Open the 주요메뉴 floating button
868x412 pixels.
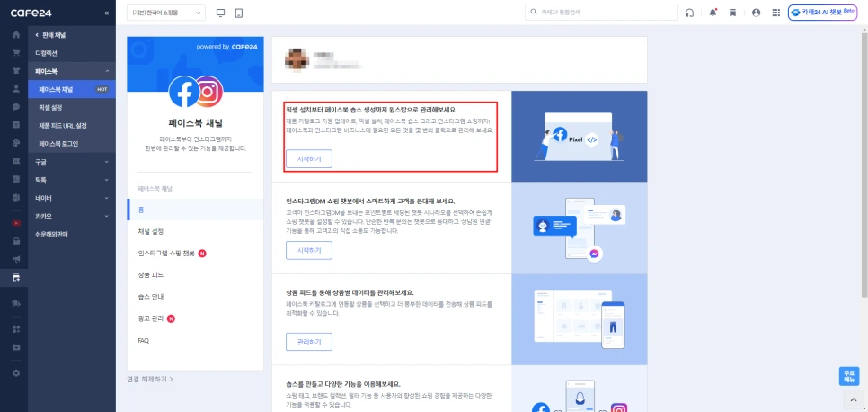coord(849,377)
